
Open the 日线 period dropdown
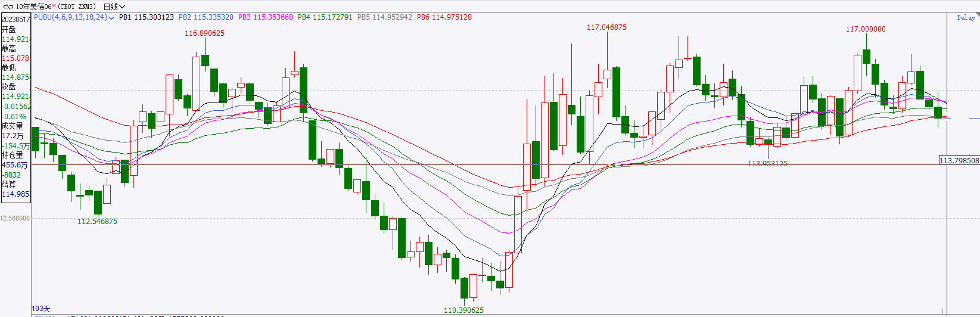[x=114, y=7]
